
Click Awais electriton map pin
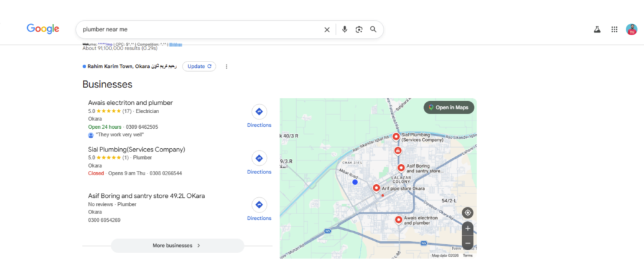click(398, 220)
